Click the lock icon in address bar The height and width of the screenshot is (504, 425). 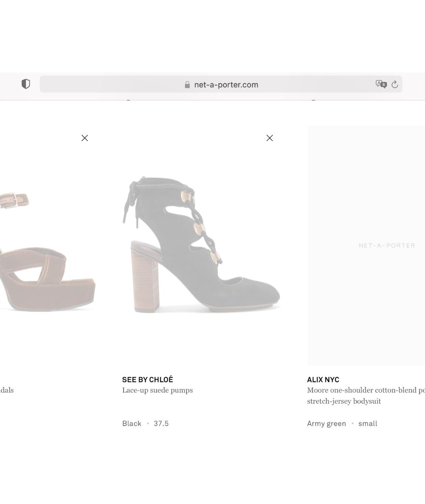coord(187,85)
